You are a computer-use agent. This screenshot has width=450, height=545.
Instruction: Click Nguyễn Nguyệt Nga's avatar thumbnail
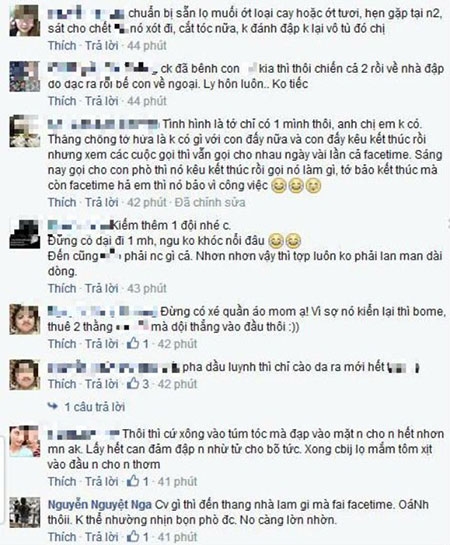pyautogui.click(x=24, y=513)
